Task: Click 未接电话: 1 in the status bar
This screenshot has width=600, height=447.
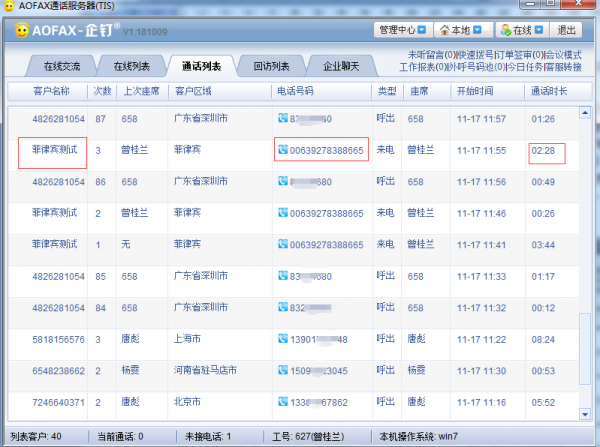Action: click(x=208, y=436)
